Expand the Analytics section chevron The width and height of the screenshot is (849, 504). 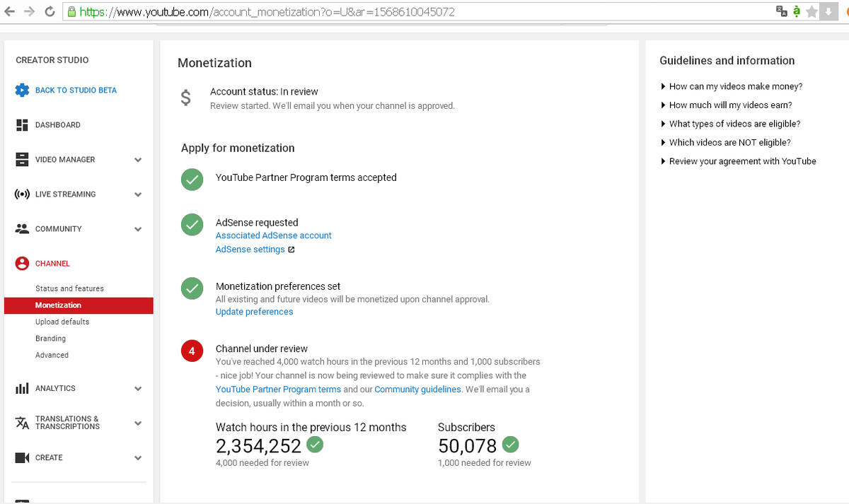pos(138,389)
